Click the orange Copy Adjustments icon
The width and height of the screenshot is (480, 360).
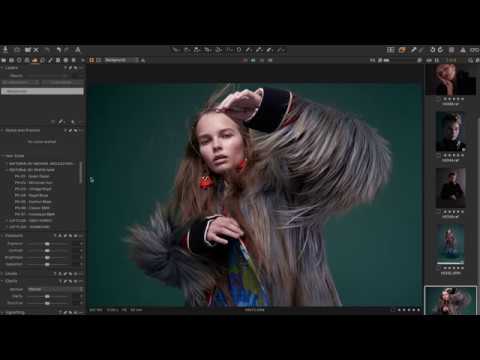pyautogui.click(x=402, y=50)
